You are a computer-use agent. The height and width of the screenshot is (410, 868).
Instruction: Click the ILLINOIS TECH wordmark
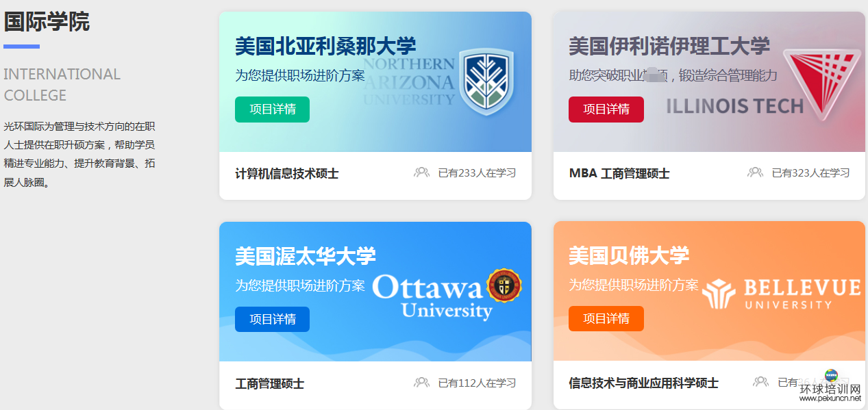coord(734,106)
